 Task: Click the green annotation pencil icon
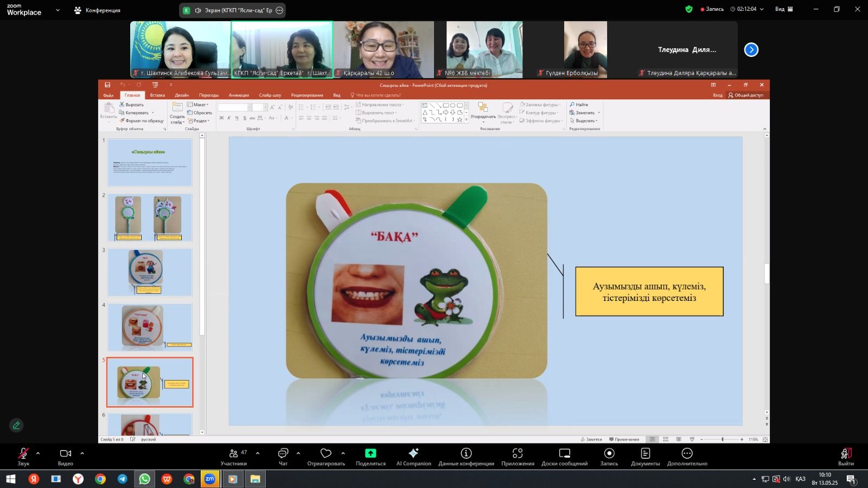[x=16, y=426]
